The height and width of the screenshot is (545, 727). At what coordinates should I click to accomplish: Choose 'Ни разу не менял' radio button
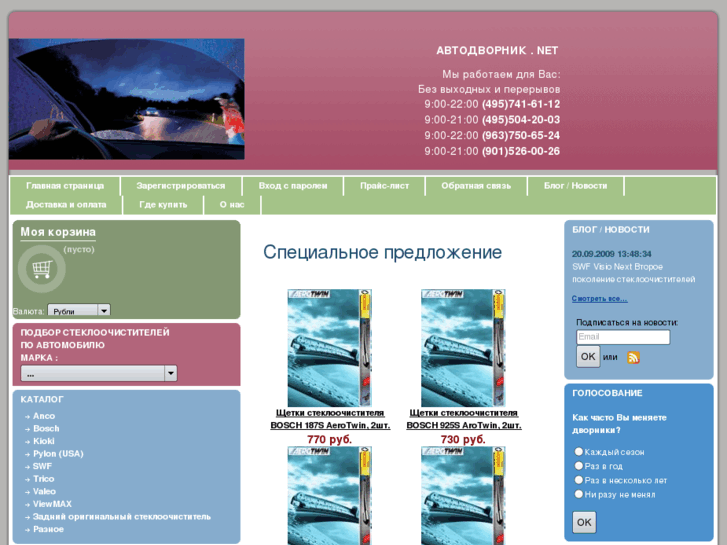pos(578,494)
